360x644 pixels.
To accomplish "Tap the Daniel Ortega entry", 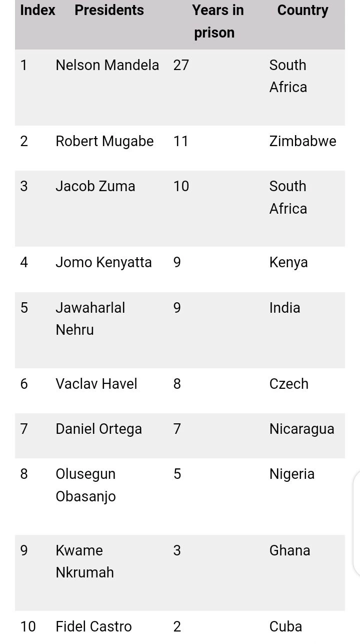I will pyautogui.click(x=98, y=429).
